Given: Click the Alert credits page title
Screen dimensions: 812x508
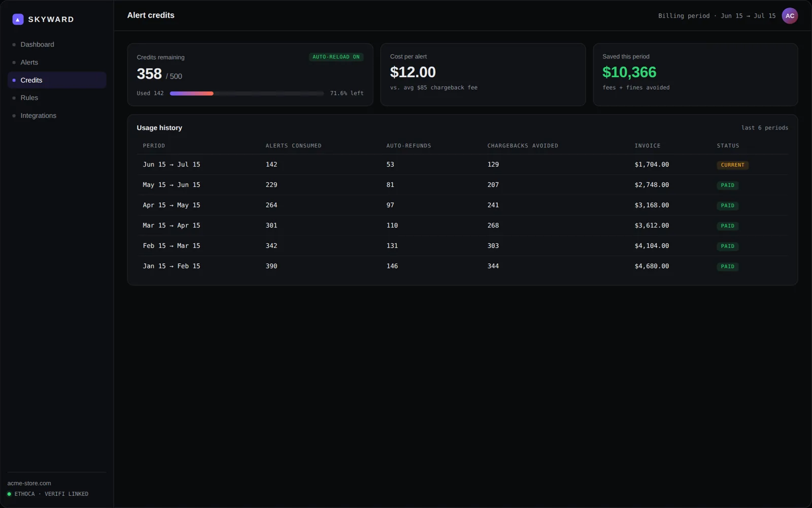Looking at the screenshot, I should pyautogui.click(x=151, y=15).
